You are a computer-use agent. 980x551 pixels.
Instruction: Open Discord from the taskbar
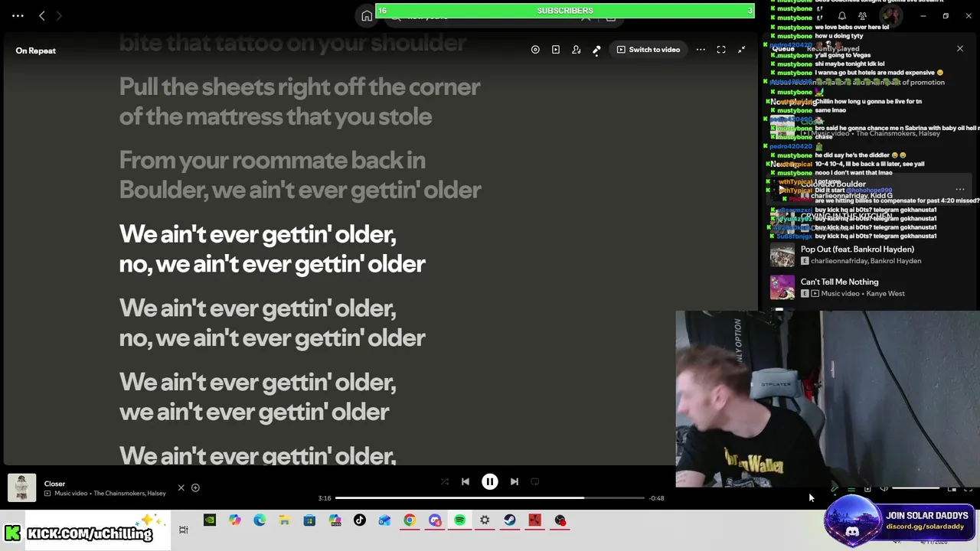point(435,520)
